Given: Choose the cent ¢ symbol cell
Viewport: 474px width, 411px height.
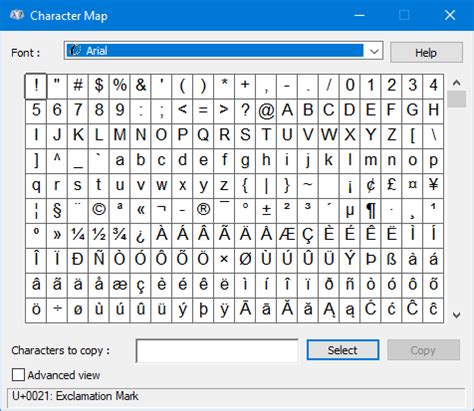Looking at the screenshot, I should click(370, 185).
